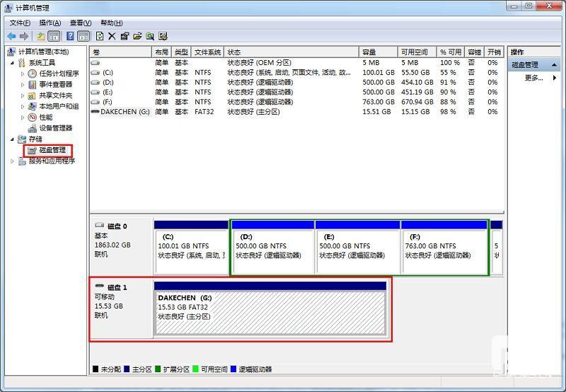Click the 主分区 dark blue legend swatch
Screen dimensions: 566x392
[x=126, y=369]
